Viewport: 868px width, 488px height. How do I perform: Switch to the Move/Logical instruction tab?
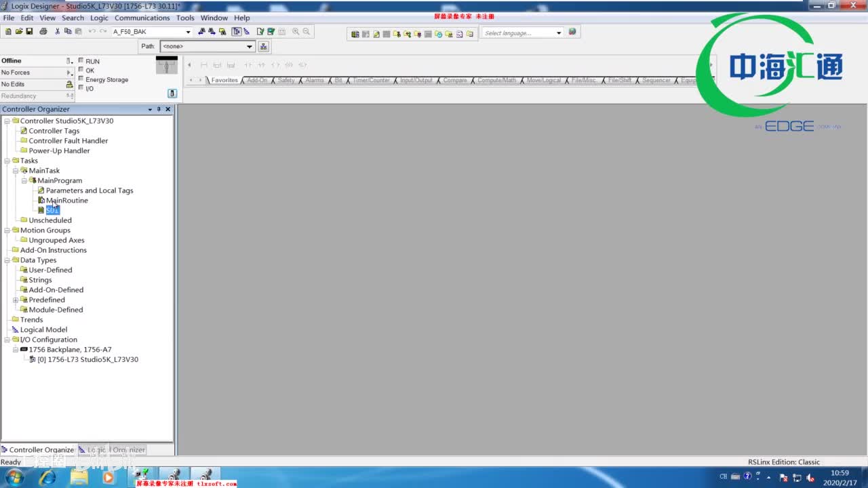click(544, 80)
